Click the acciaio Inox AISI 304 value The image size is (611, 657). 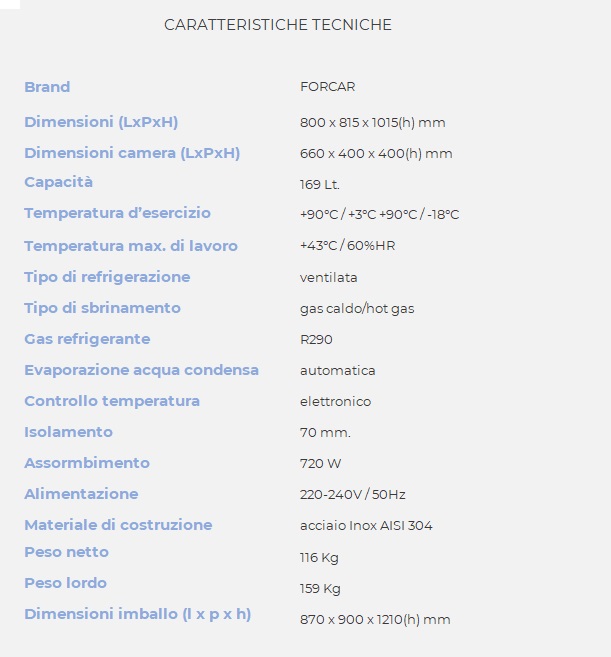point(366,525)
